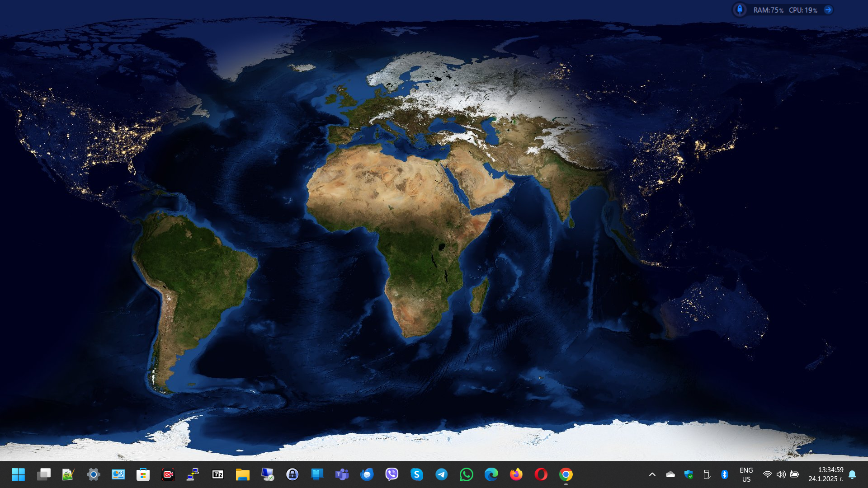Screen dimensions: 868x488
Task: Open Bluetooth tray icon
Action: [x=725, y=474]
